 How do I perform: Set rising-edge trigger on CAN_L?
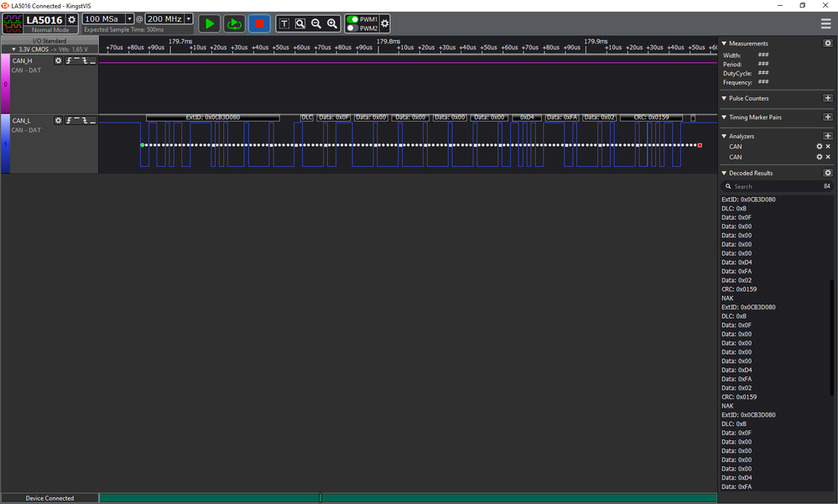point(69,120)
